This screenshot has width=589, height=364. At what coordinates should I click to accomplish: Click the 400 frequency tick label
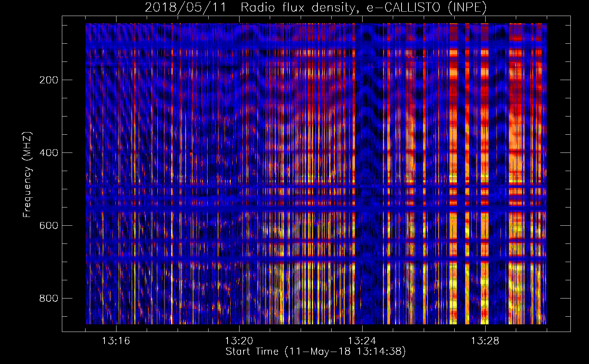click(49, 153)
